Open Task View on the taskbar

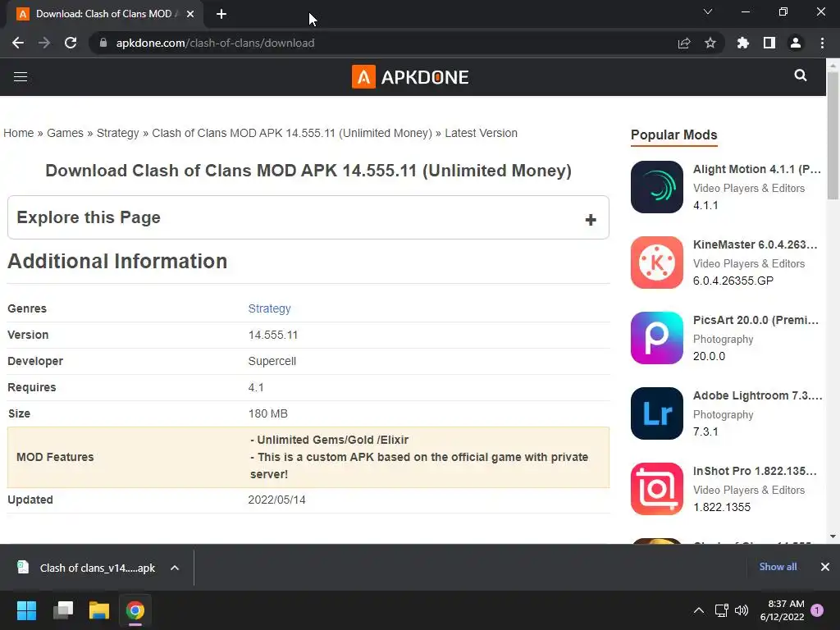tap(63, 610)
